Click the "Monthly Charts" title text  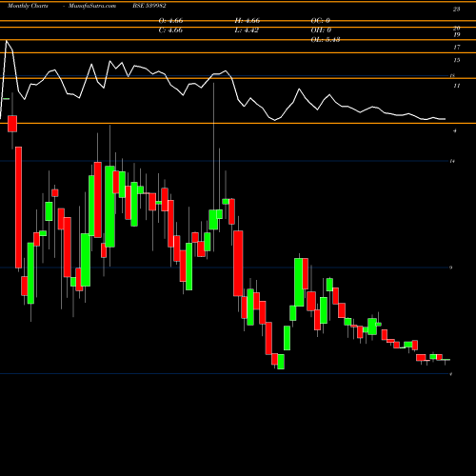click(28, 6)
